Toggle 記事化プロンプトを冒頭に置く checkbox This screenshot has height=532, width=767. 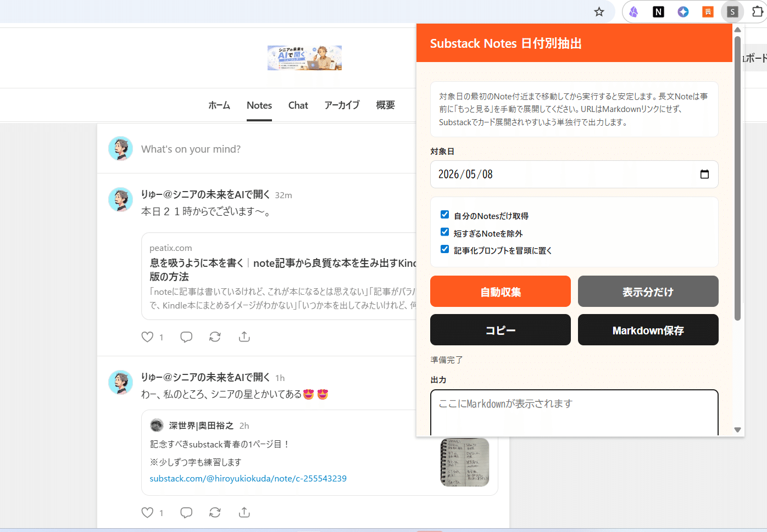coord(445,249)
